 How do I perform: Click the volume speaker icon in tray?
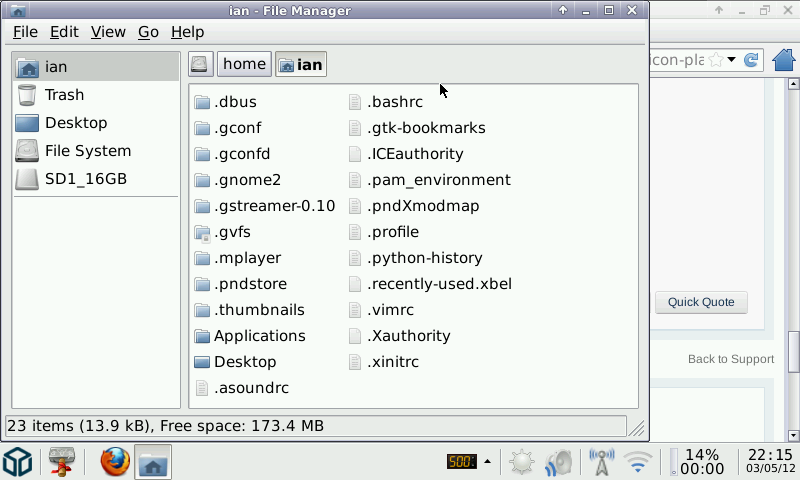coord(559,462)
